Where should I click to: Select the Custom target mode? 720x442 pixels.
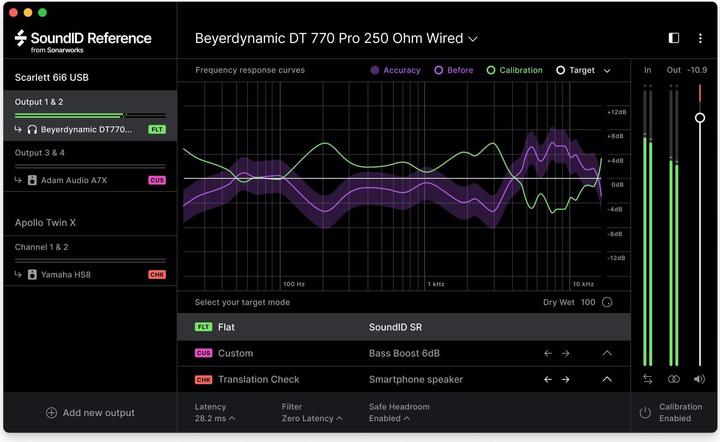(404, 353)
